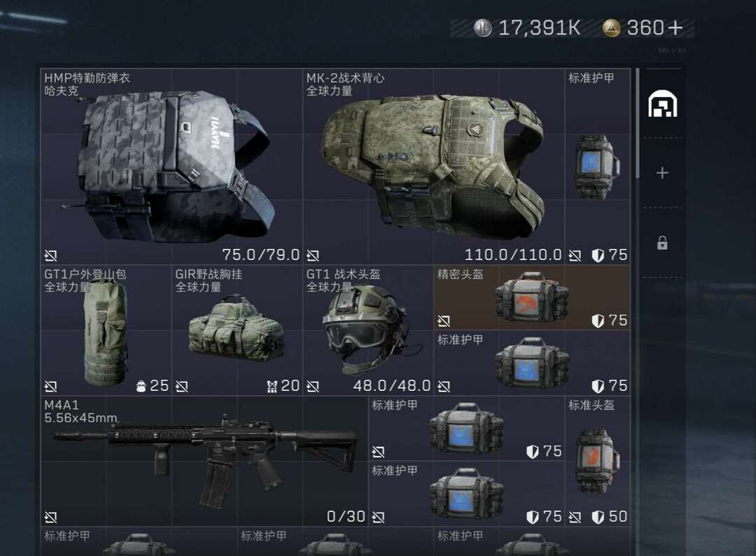
Task: Click backpack capacity icon beside 25
Action: (x=141, y=387)
